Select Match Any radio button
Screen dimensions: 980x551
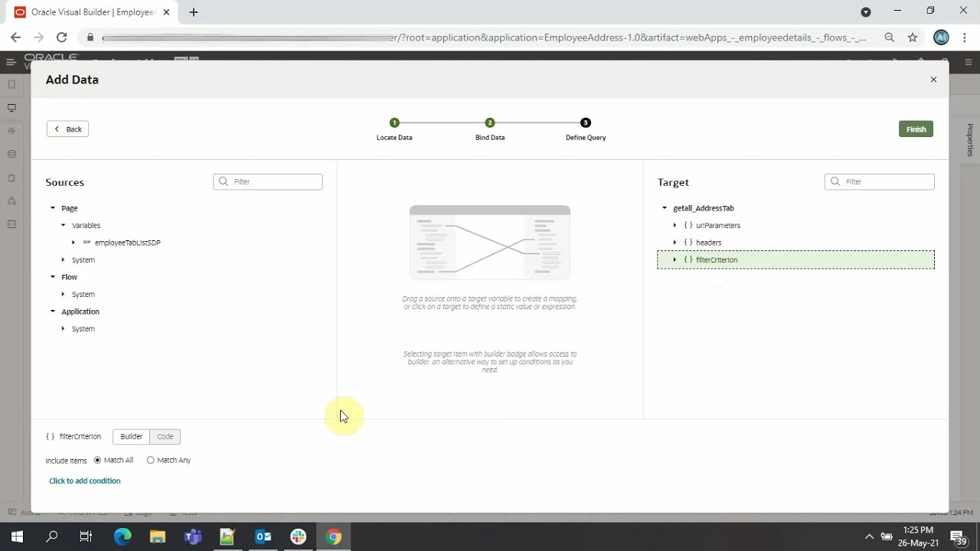coord(150,460)
